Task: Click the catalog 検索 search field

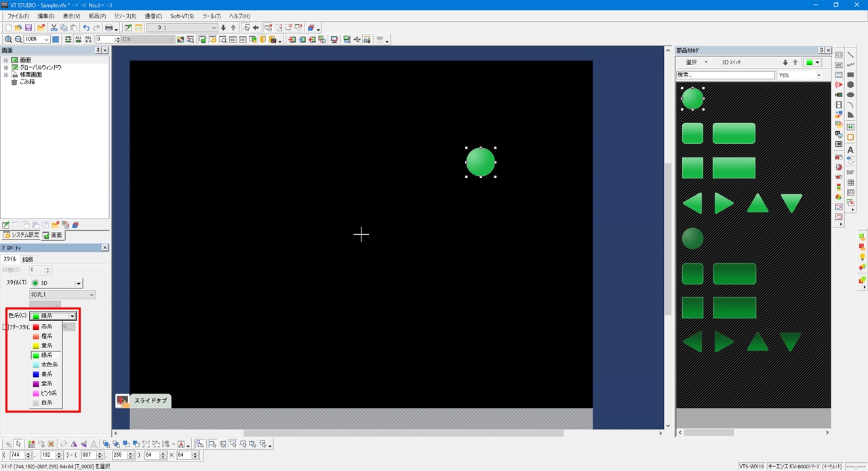Action: [x=725, y=75]
